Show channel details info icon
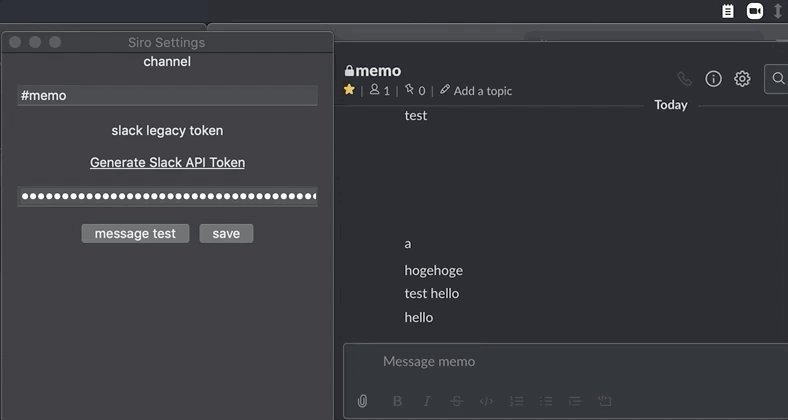The width and height of the screenshot is (788, 420). 713,78
